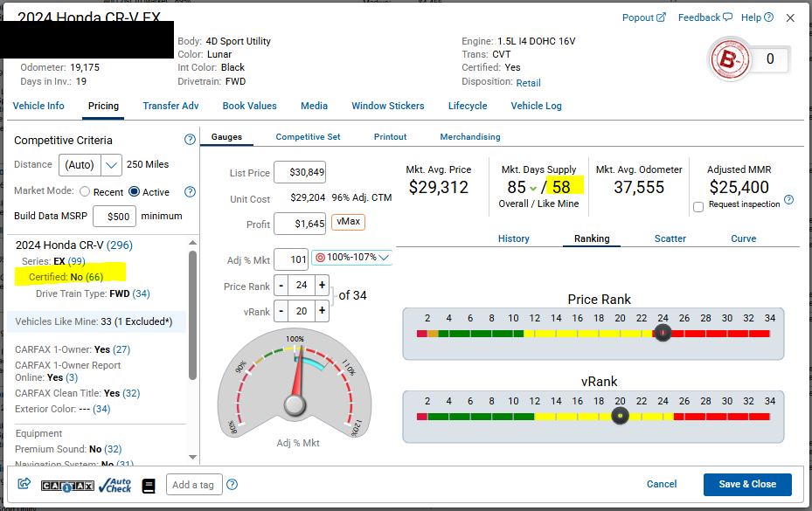The width and height of the screenshot is (812, 511).
Task: Click the grade score field showing 0
Action: (x=769, y=59)
